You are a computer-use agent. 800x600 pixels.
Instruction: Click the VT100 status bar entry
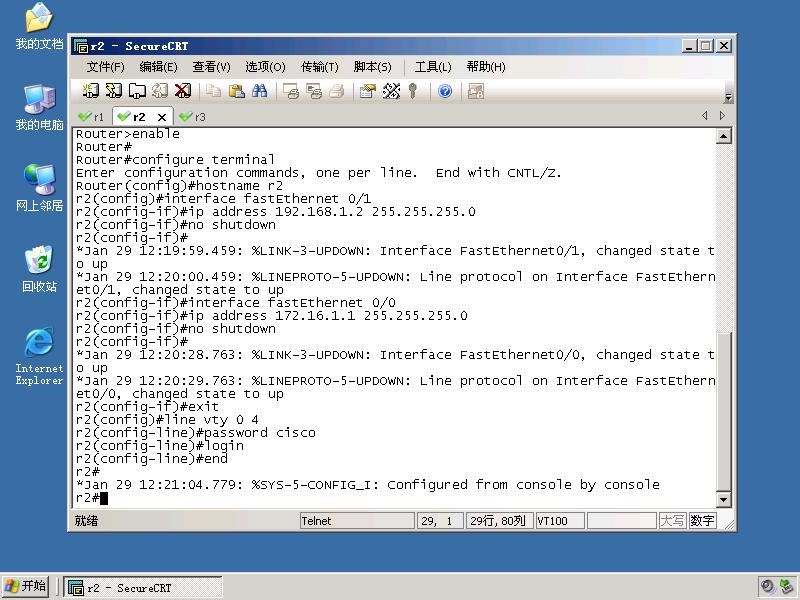coord(560,521)
